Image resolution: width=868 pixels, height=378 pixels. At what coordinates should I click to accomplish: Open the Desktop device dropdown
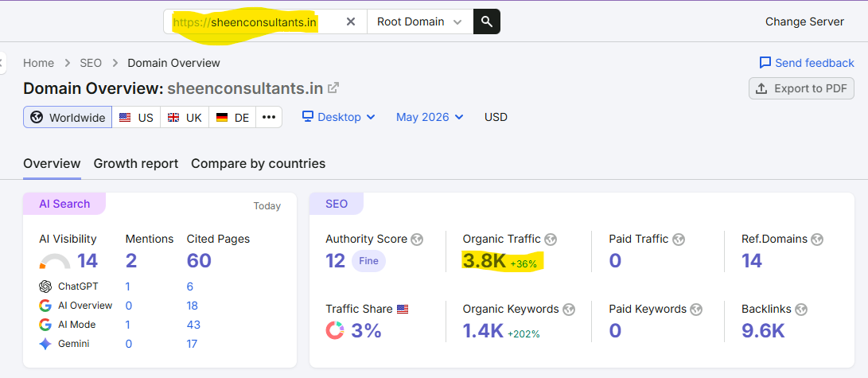[x=339, y=117]
